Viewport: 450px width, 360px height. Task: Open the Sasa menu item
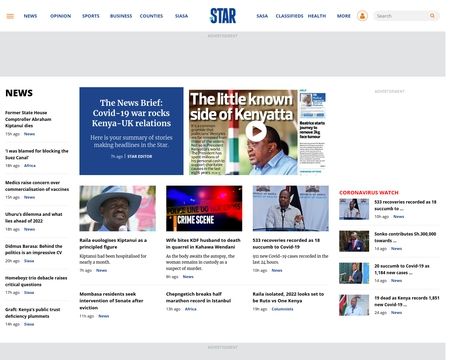click(x=262, y=16)
